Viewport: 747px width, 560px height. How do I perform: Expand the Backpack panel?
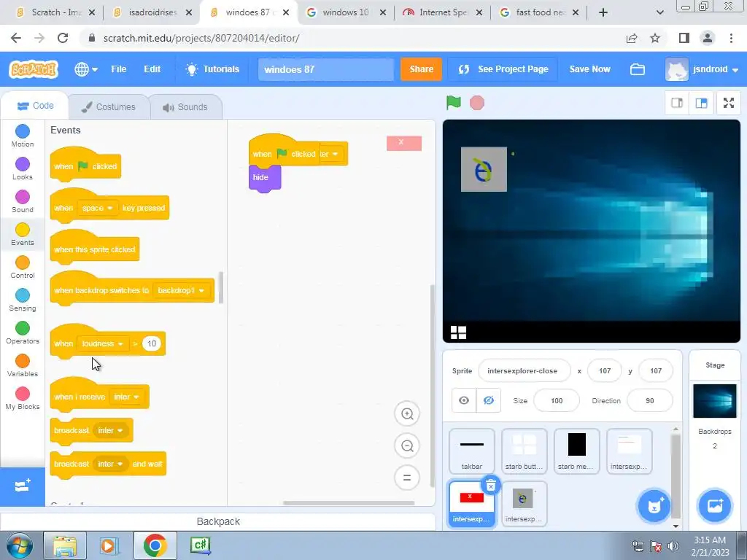pyautogui.click(x=217, y=521)
